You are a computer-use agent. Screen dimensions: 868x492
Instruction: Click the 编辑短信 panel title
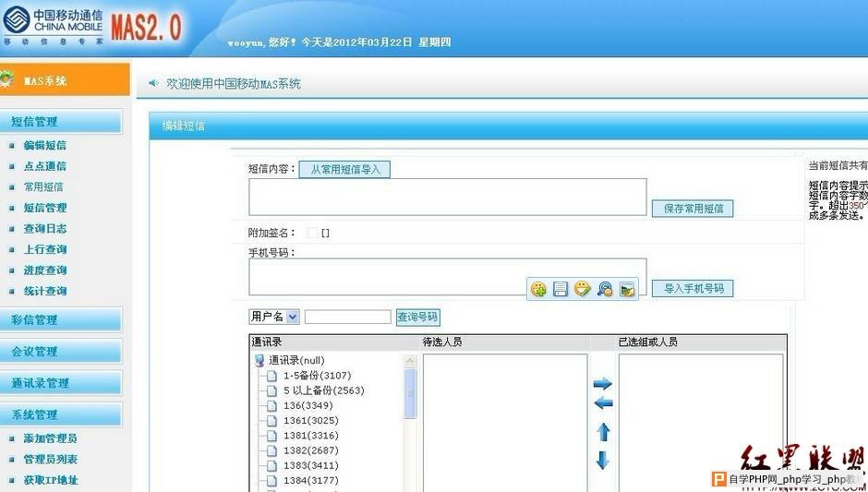click(183, 126)
